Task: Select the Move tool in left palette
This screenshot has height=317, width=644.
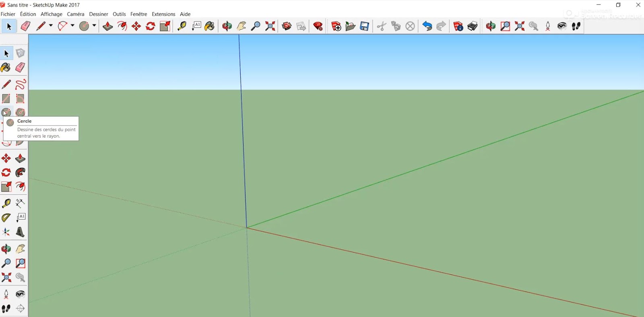Action: point(6,158)
